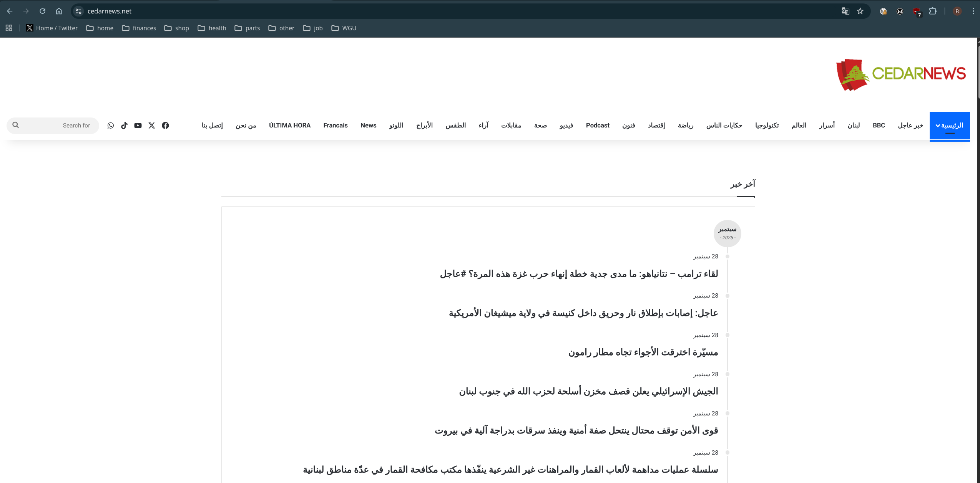Open the X social icon in site header

152,126
